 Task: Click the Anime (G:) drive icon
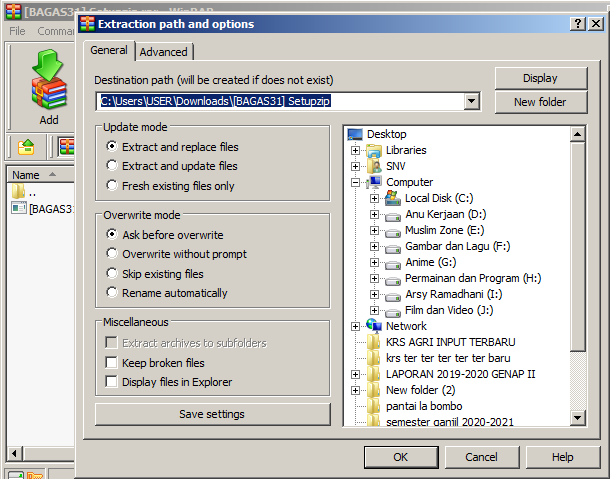(x=393, y=264)
